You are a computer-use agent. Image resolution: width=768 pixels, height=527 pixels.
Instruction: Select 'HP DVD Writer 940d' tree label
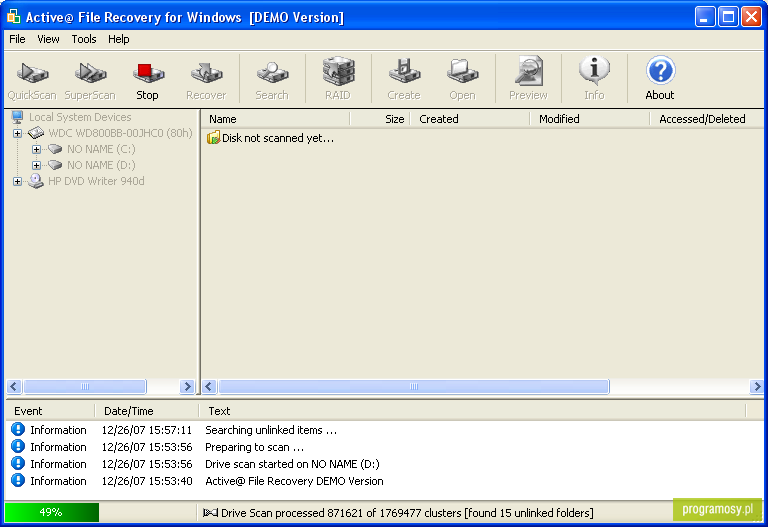[96, 181]
